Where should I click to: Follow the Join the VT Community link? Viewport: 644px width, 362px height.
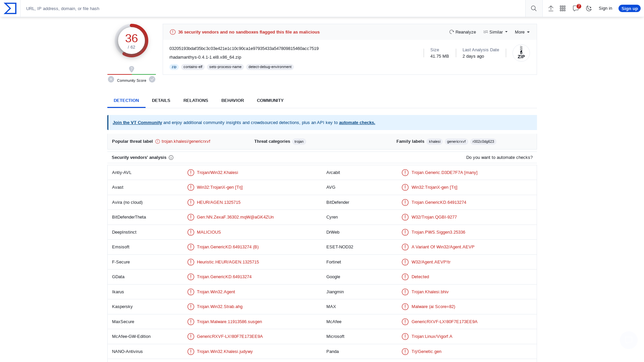click(137, 123)
